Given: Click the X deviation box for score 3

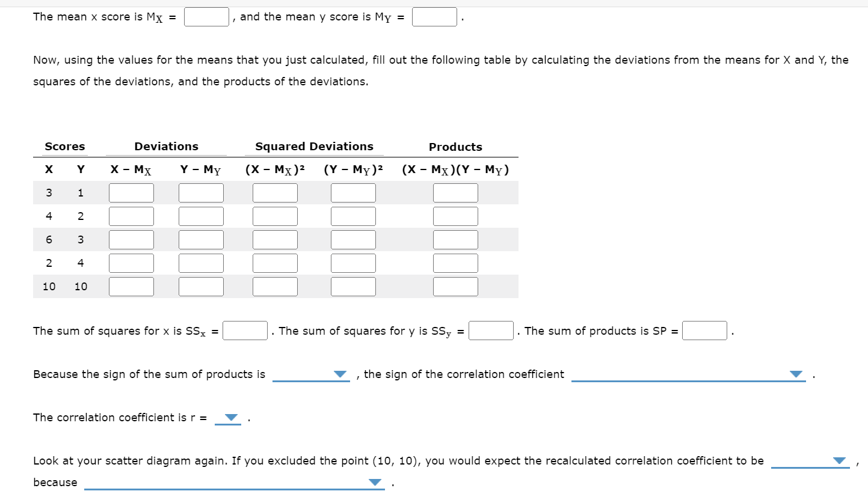Looking at the screenshot, I should pyautogui.click(x=131, y=192).
